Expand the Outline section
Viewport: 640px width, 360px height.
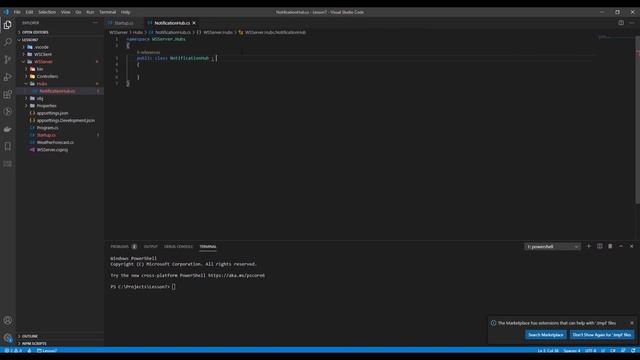pyautogui.click(x=30, y=336)
